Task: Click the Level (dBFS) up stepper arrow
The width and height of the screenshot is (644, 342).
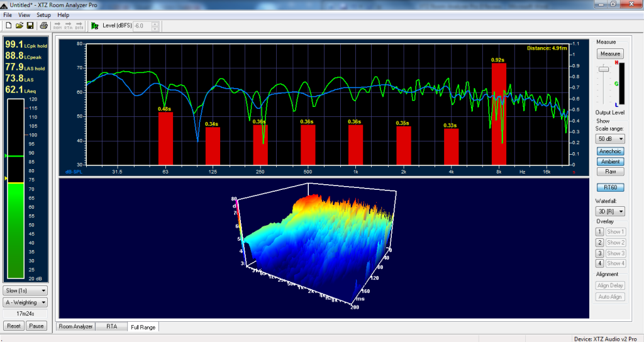Action: click(156, 23)
